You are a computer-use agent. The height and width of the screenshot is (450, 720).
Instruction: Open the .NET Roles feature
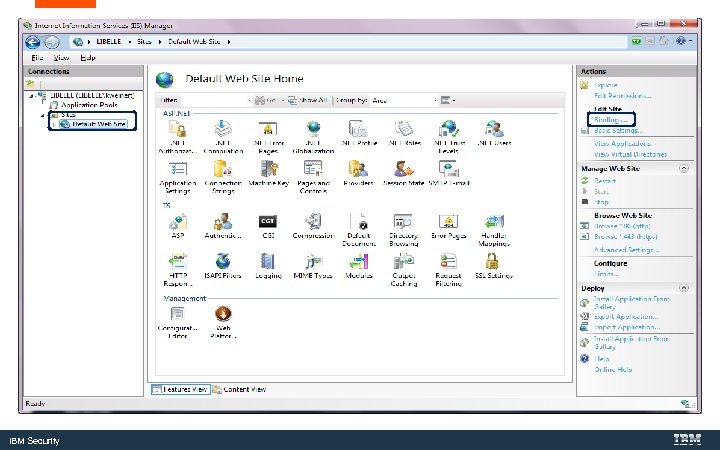tap(404, 133)
